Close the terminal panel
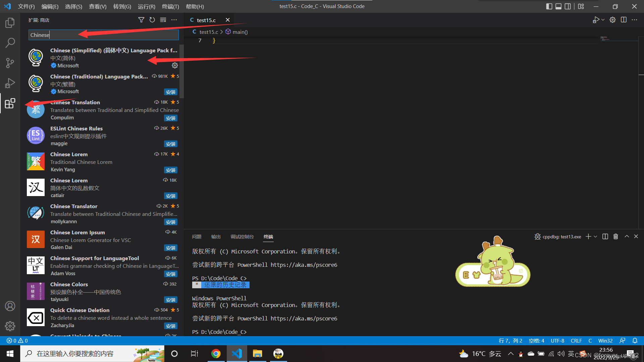 pyautogui.click(x=636, y=237)
